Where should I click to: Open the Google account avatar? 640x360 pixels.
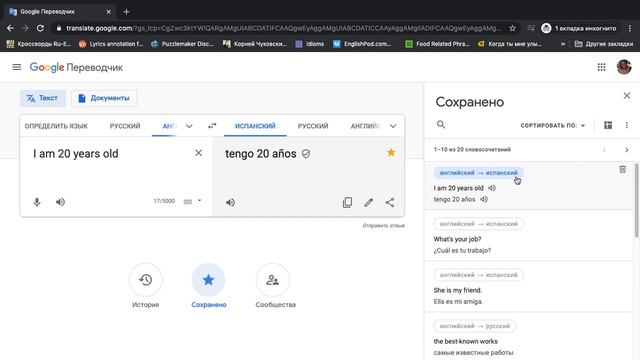click(624, 67)
